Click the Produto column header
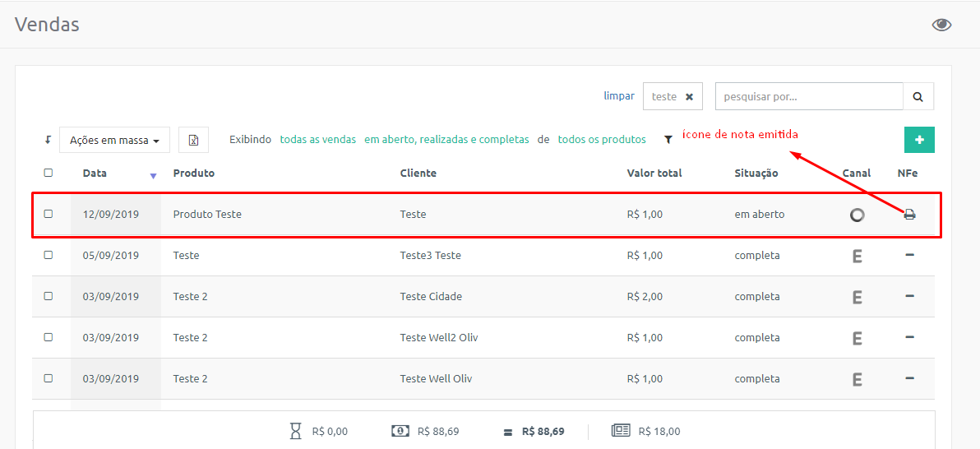This screenshot has width=980, height=449. [x=194, y=174]
